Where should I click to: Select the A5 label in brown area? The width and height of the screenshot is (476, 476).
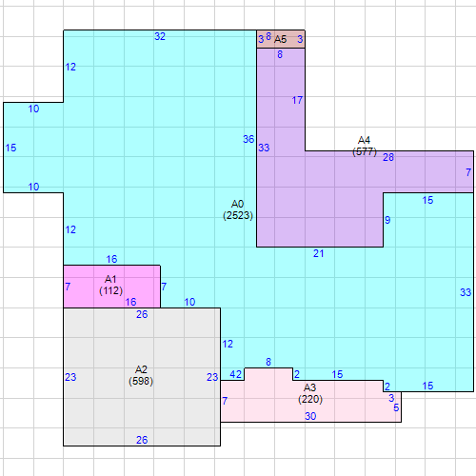[280, 39]
